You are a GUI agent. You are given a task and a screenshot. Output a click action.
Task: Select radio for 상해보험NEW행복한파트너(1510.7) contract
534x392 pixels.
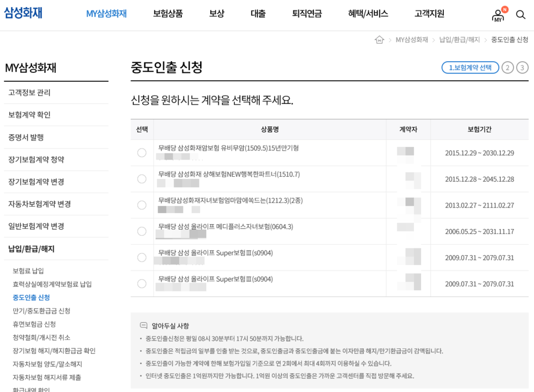142,179
